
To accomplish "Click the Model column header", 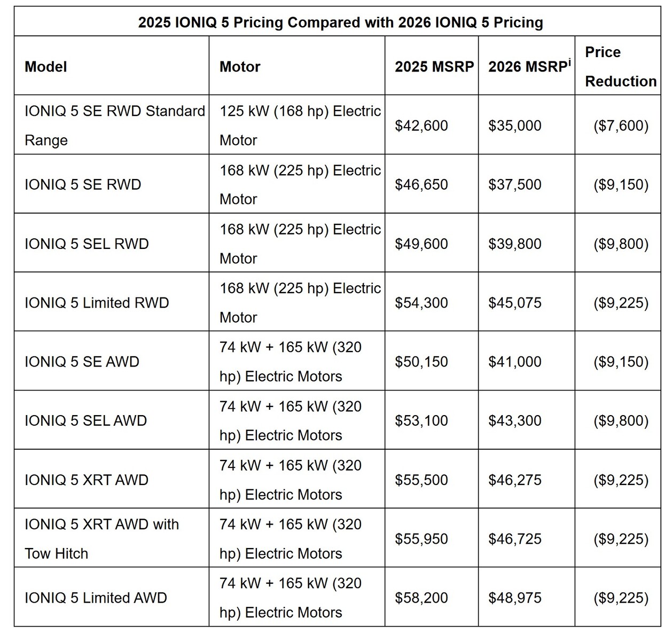I will click(x=46, y=67).
